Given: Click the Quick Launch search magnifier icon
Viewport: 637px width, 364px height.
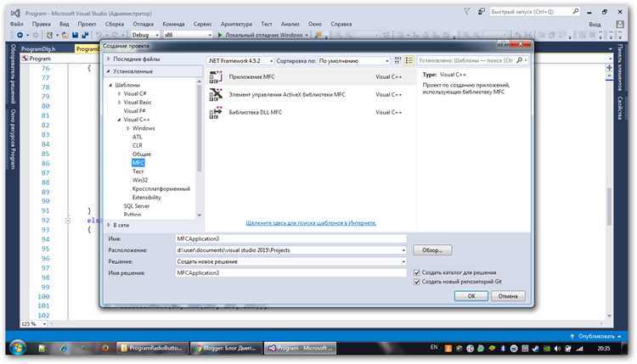Looking at the screenshot, I should [576, 11].
